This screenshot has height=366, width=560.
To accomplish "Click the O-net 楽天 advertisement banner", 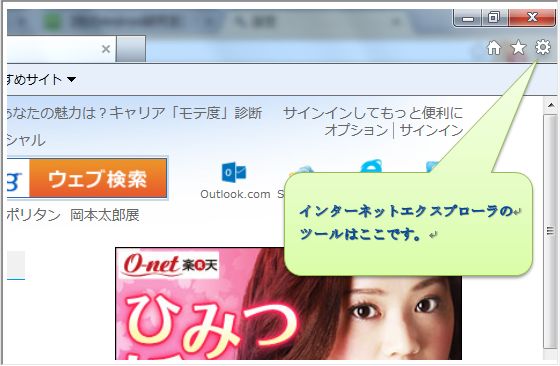I will pyautogui.click(x=288, y=304).
